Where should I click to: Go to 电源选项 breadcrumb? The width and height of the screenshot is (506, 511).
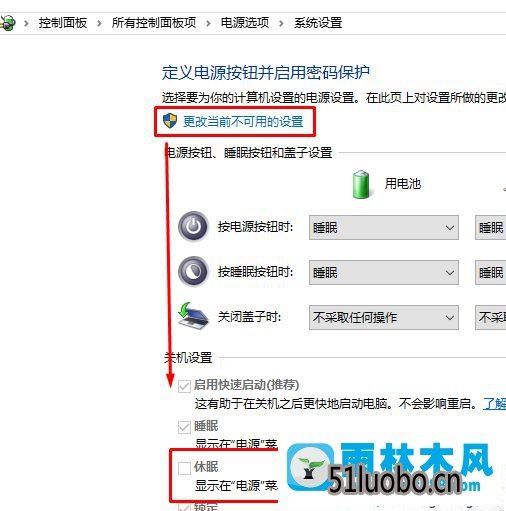[x=245, y=23]
